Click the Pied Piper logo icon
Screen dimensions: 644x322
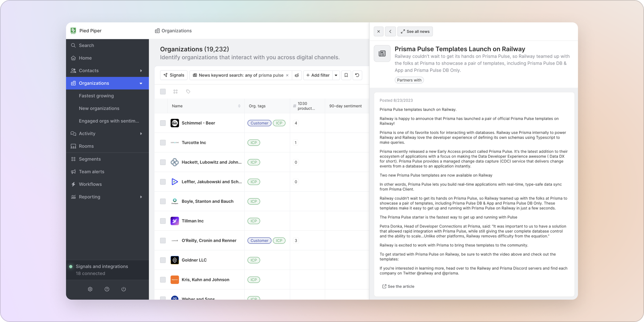coord(73,31)
